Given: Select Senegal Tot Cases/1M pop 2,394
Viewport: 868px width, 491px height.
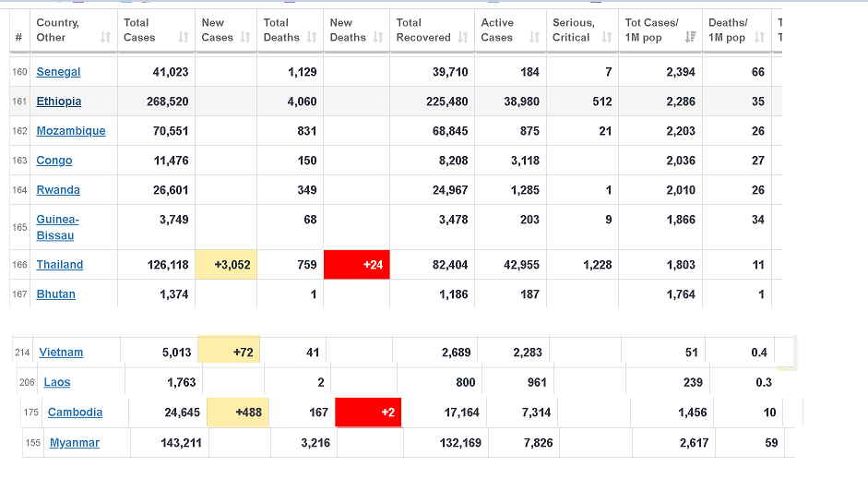Looking at the screenshot, I should tap(681, 72).
